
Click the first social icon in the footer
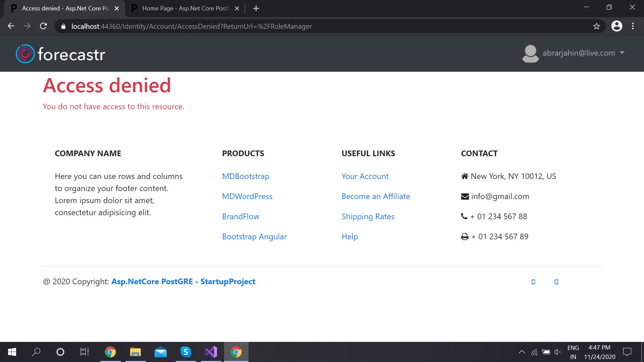(x=533, y=282)
